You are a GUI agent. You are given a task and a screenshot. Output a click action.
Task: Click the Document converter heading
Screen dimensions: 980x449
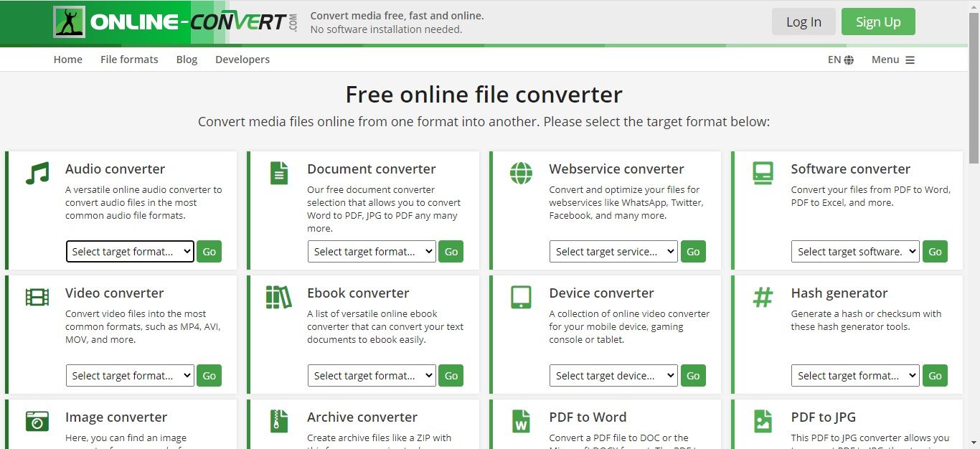[372, 169]
